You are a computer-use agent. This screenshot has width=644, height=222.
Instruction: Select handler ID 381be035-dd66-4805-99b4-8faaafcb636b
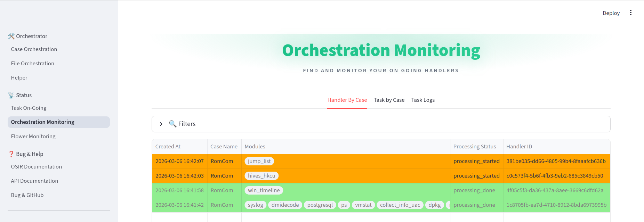click(x=556, y=161)
